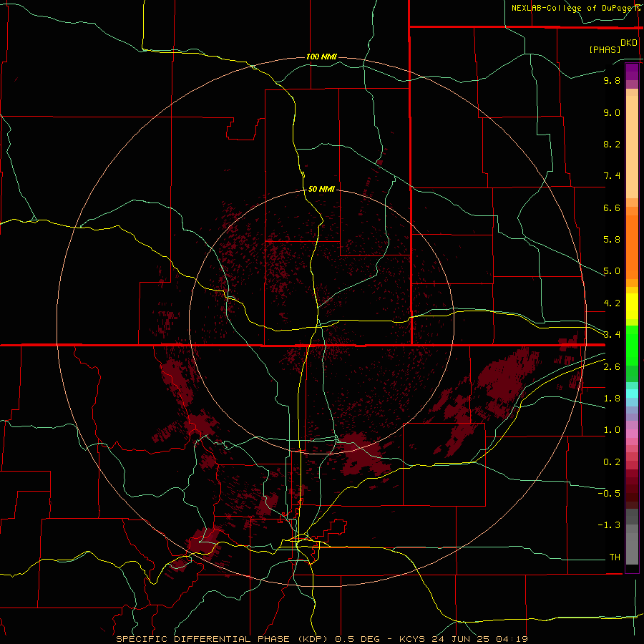Pick the bright green color bar segment
Viewport: 644px width, 644px height.
[x=632, y=346]
